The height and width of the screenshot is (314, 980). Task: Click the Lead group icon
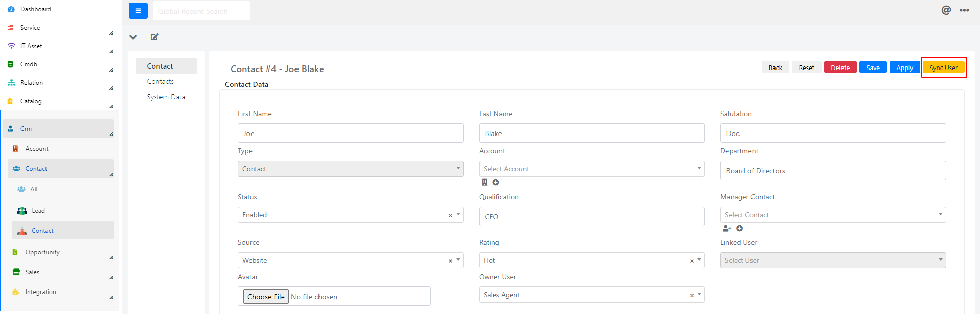(22, 211)
